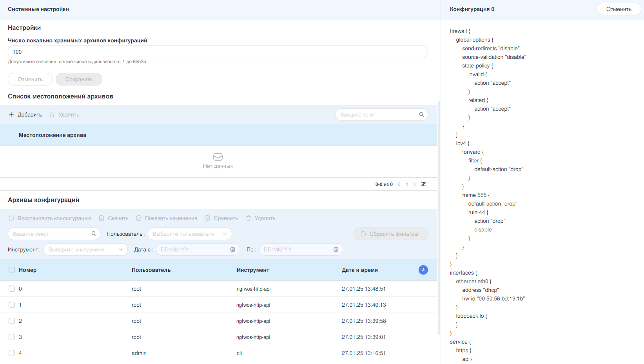Click the archive count input field showing 100
The height and width of the screenshot is (364, 644).
click(x=218, y=52)
